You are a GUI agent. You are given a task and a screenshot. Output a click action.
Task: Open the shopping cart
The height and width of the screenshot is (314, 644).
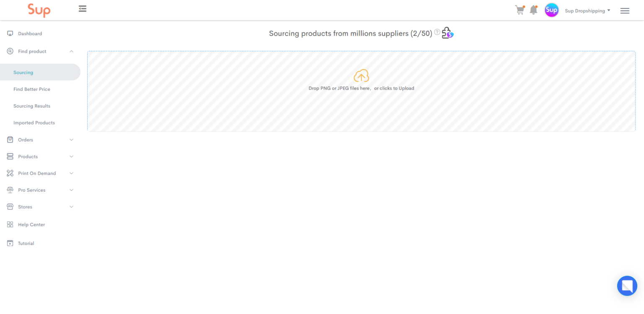[x=519, y=10]
